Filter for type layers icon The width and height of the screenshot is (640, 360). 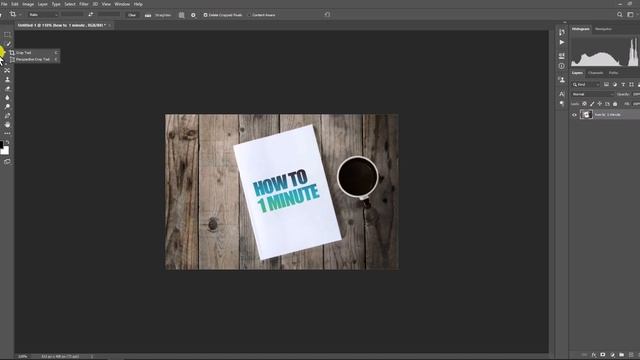tap(623, 84)
